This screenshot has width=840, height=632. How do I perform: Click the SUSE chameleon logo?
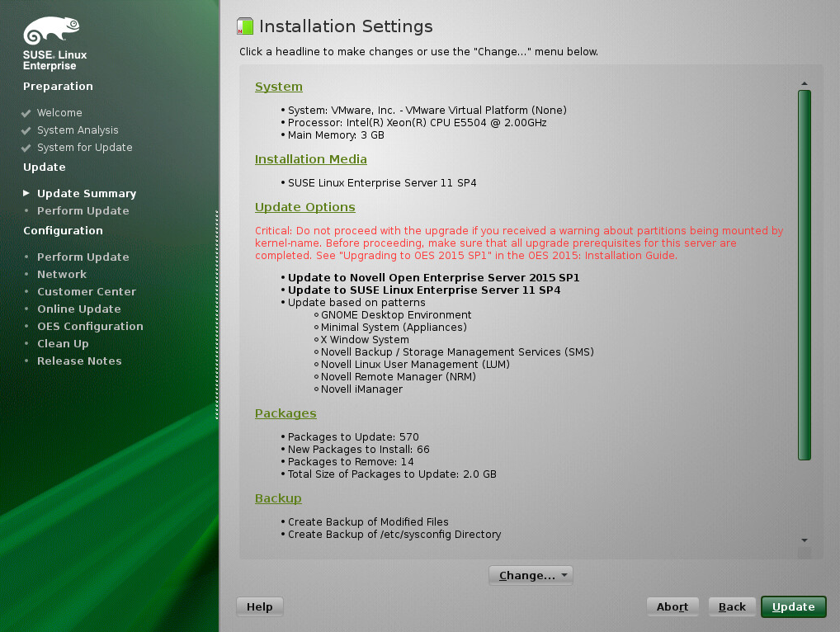click(51, 30)
